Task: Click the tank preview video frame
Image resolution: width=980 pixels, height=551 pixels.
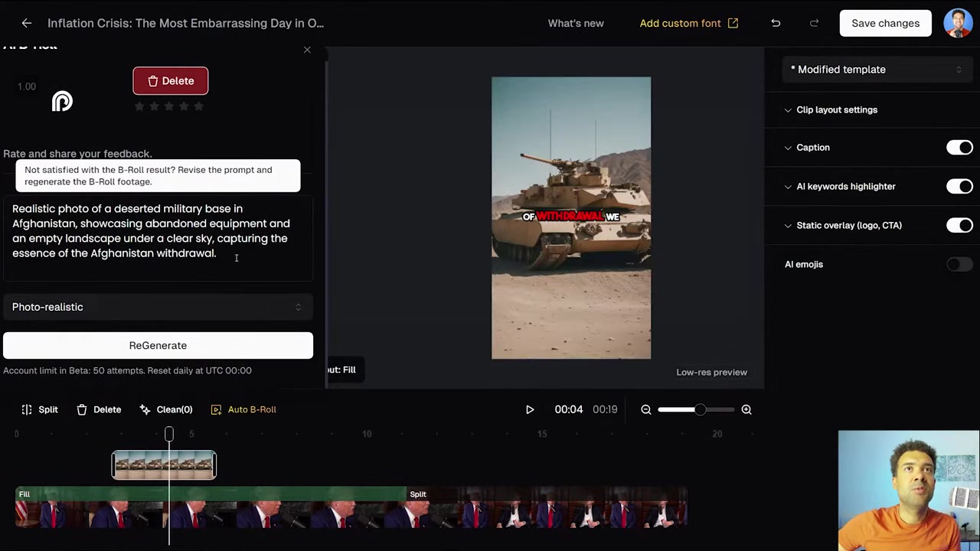Action: coord(571,217)
